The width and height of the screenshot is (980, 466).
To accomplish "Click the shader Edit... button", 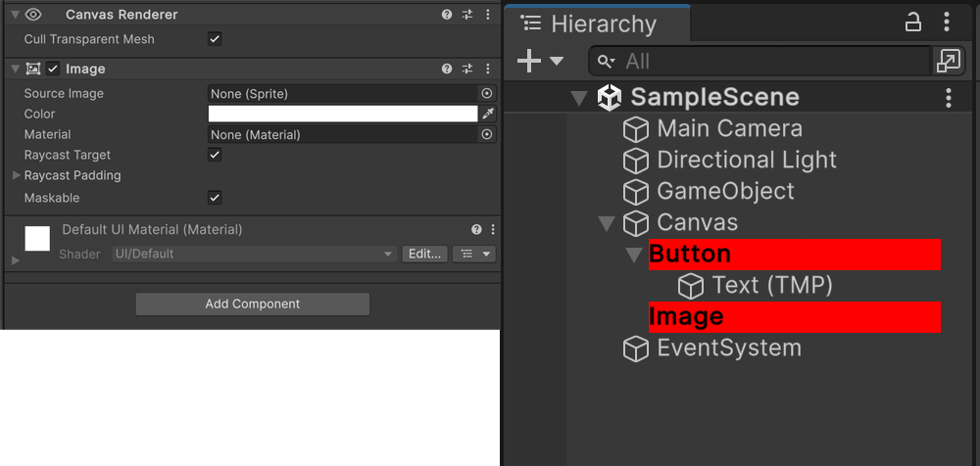I will pyautogui.click(x=425, y=254).
